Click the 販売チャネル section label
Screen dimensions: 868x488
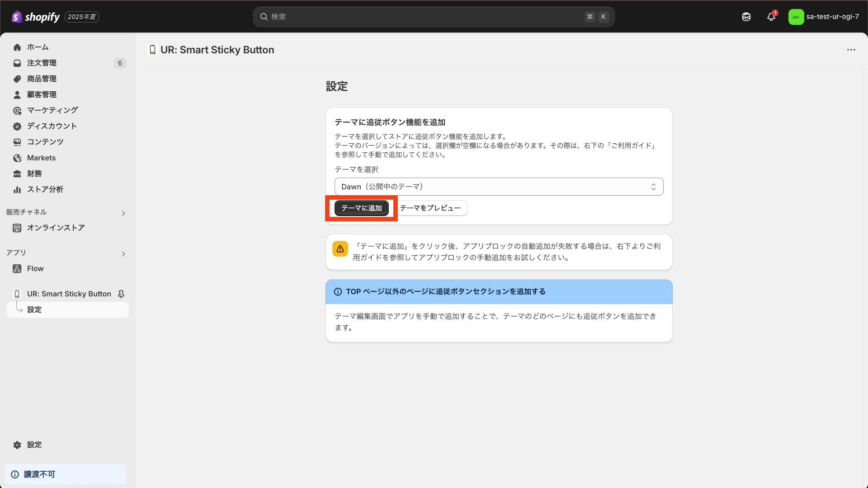[x=27, y=212]
